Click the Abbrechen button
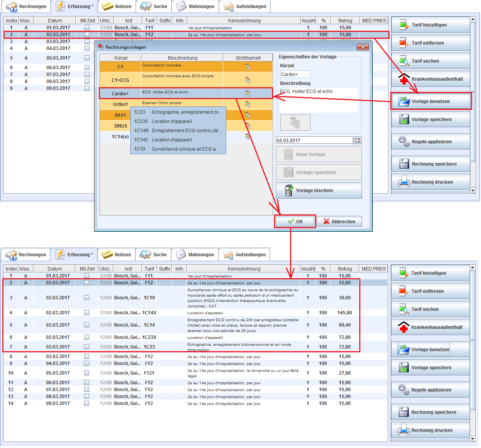481x448 pixels. click(x=339, y=222)
